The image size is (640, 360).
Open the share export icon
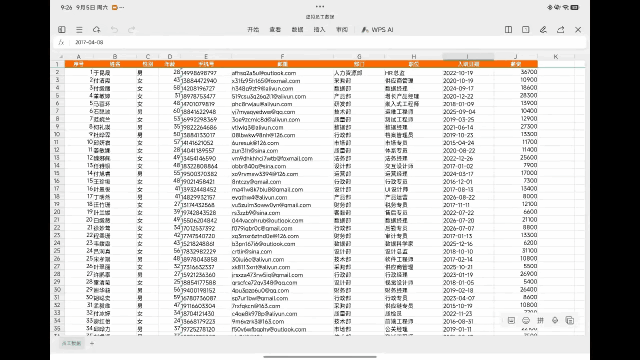[560, 29]
